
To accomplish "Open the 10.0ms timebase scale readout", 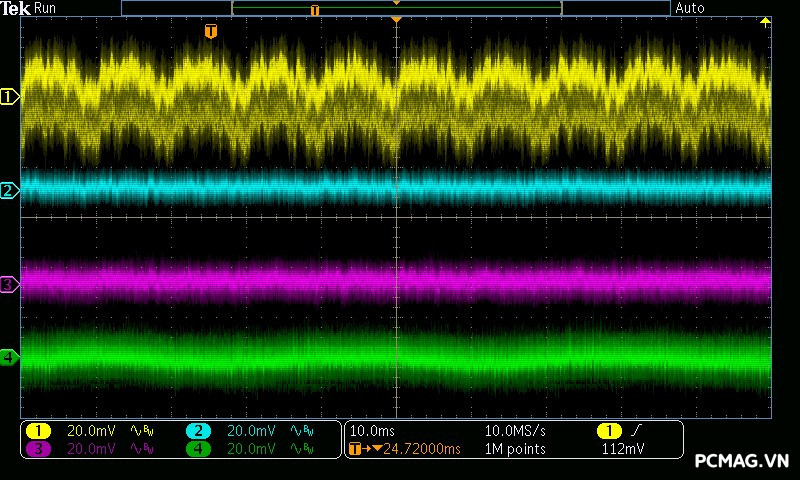I will (370, 431).
